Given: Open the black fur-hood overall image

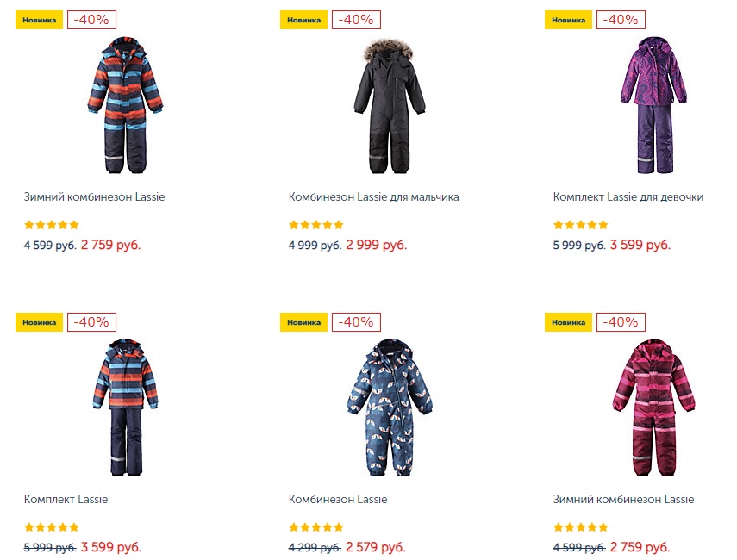Looking at the screenshot, I should coord(389,106).
